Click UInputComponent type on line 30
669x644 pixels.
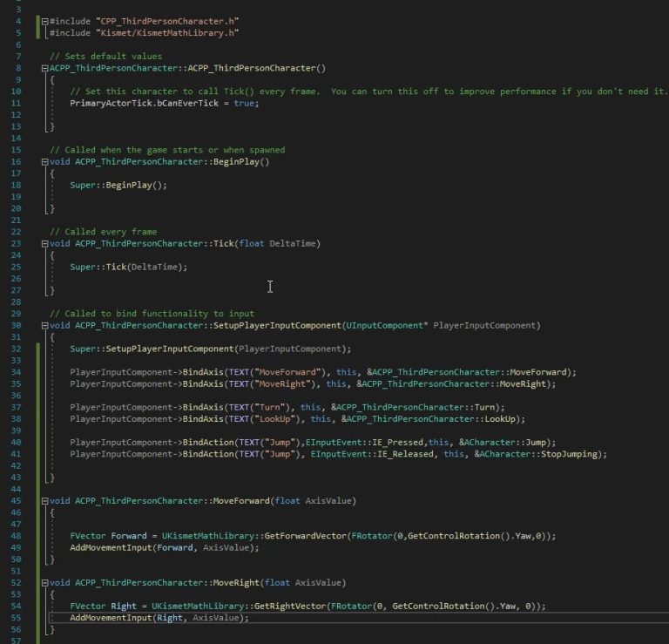click(385, 326)
